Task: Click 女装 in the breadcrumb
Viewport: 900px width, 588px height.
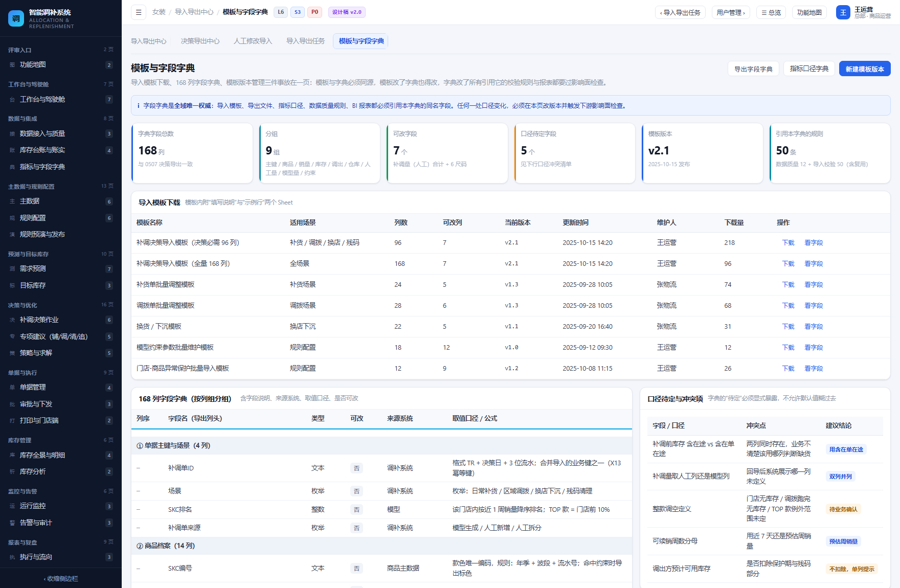Action: (159, 12)
